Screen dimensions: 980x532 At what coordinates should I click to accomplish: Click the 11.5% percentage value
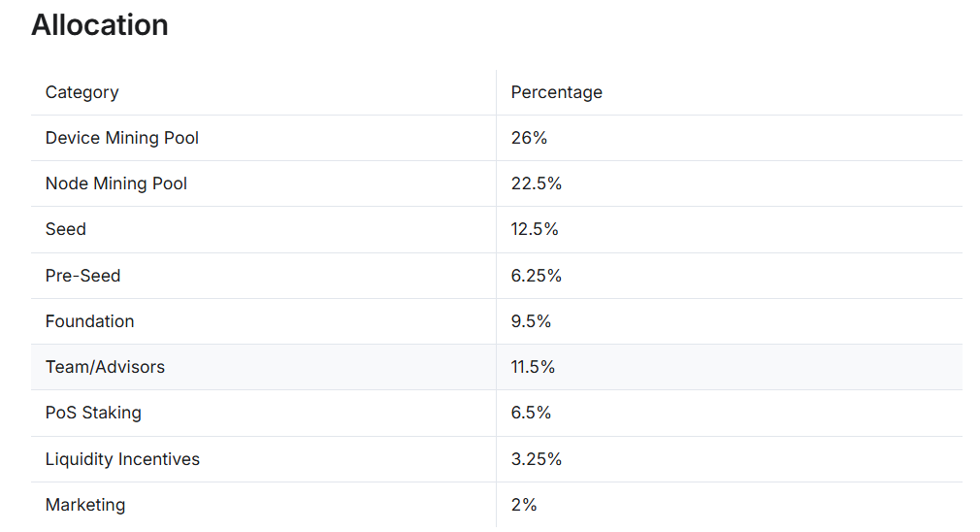[x=533, y=367]
